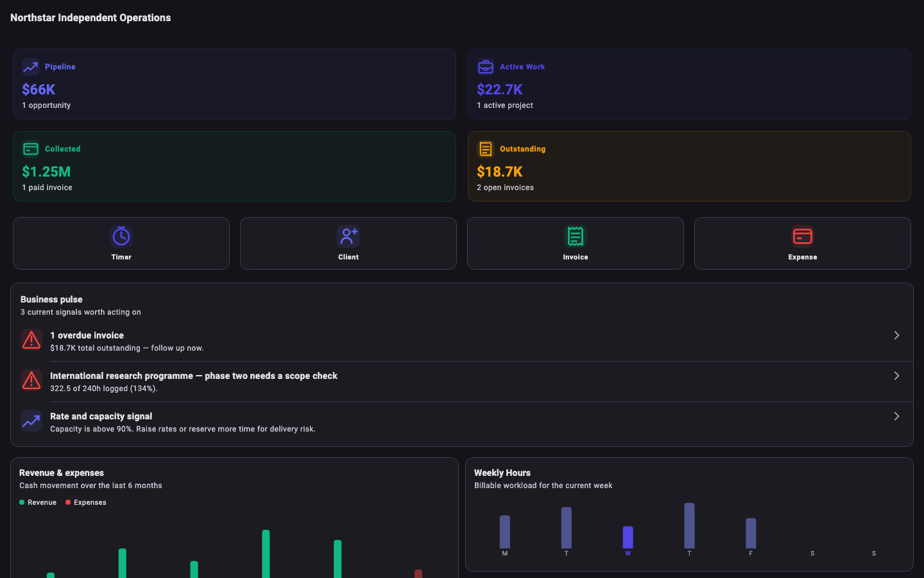Log an Expense via its label
This screenshot has width=924, height=578.
pos(803,257)
